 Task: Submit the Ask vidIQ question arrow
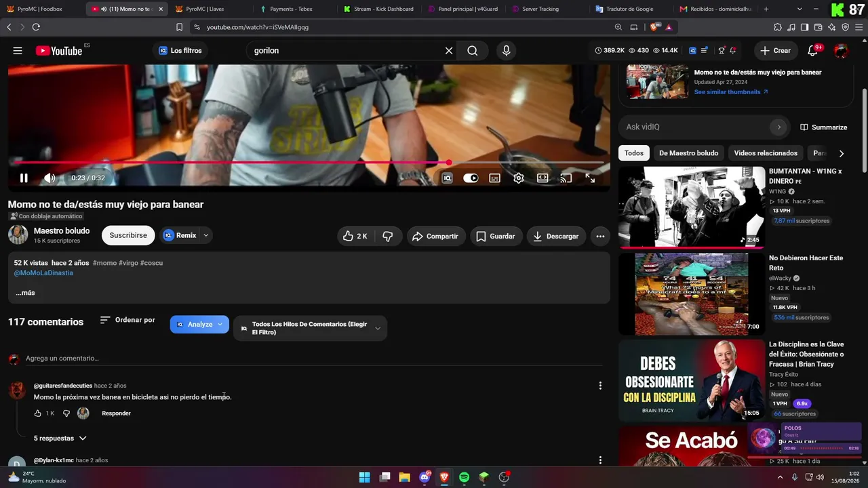tap(778, 127)
